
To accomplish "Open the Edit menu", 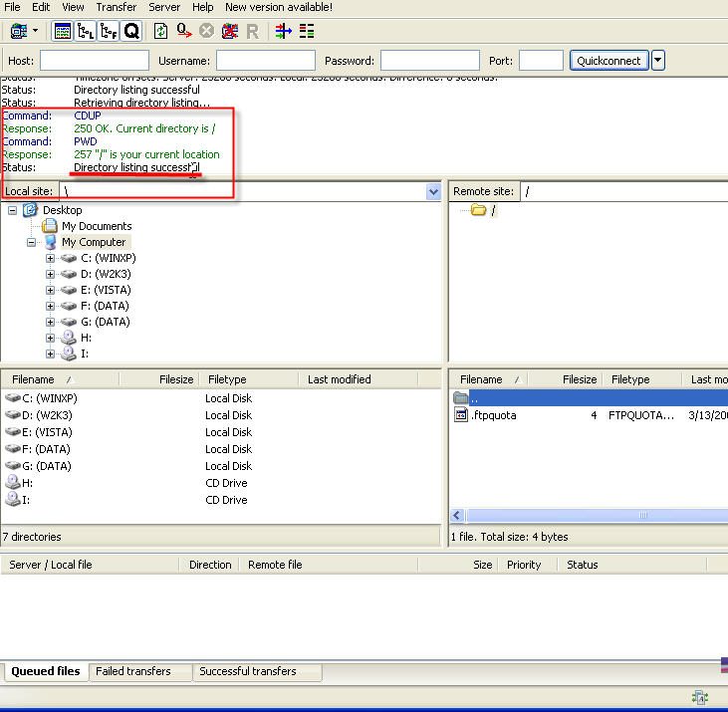I will 41,7.
